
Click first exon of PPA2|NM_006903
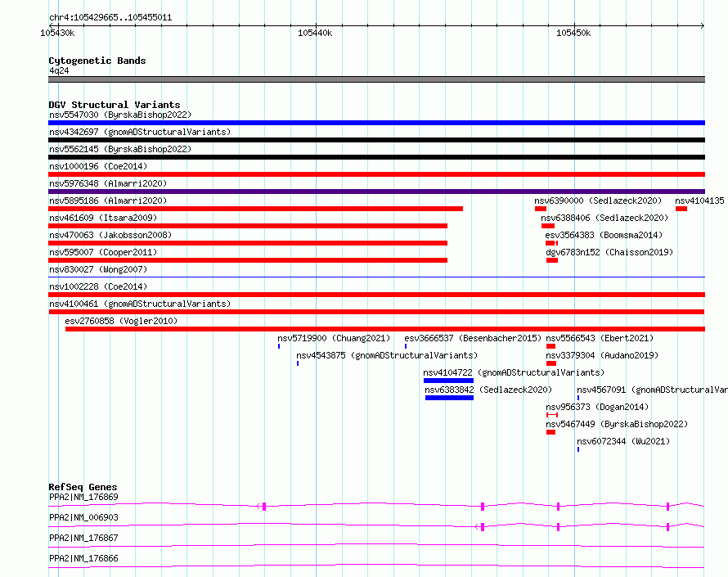(483, 527)
